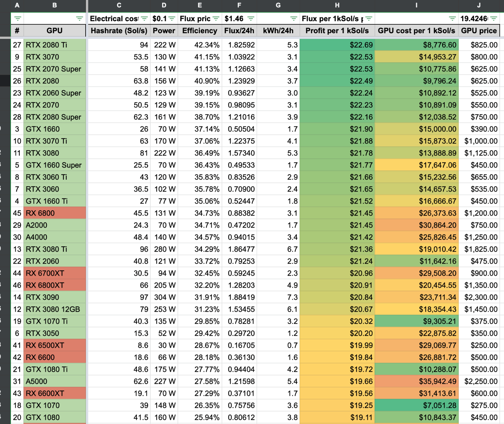Select the Hashrate (Sol/s) header cell
Image resolution: width=504 pixels, height=424 pixels.
click(x=119, y=31)
